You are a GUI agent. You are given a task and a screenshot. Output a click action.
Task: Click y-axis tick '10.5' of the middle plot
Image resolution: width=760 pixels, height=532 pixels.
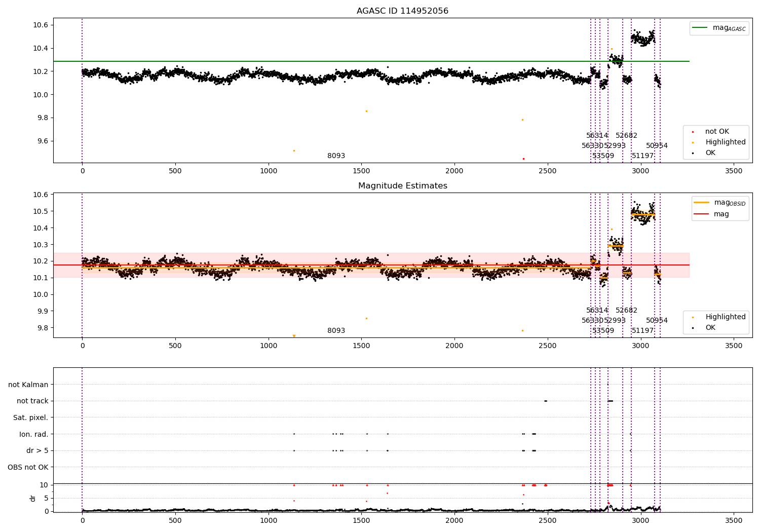click(x=41, y=211)
